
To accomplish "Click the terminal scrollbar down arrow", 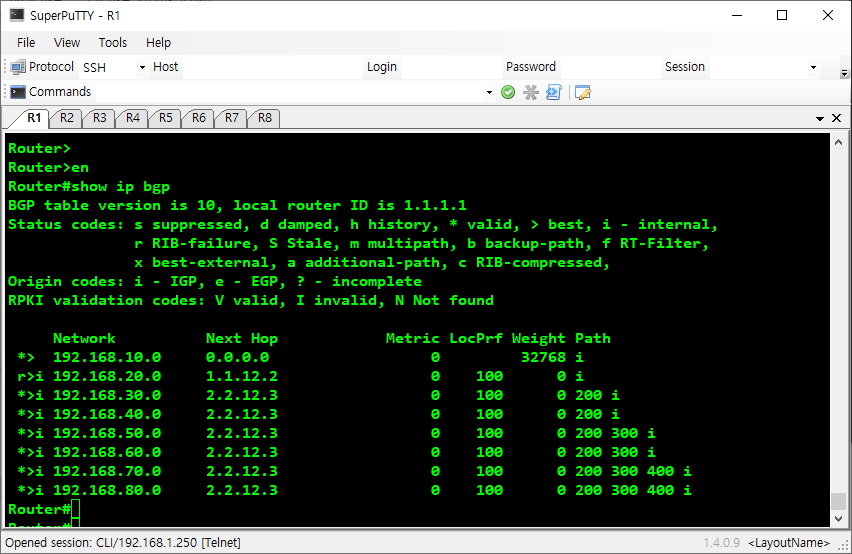I will tap(838, 518).
